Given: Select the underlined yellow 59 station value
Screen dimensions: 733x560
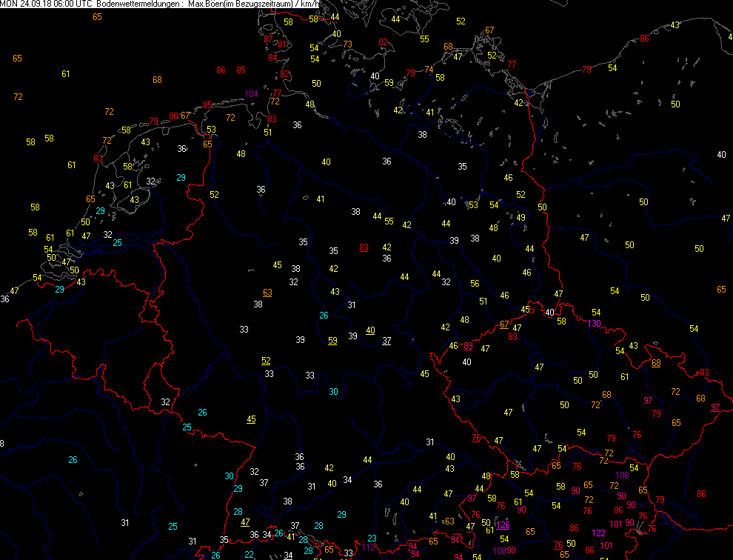Looking at the screenshot, I should pyautogui.click(x=333, y=341).
